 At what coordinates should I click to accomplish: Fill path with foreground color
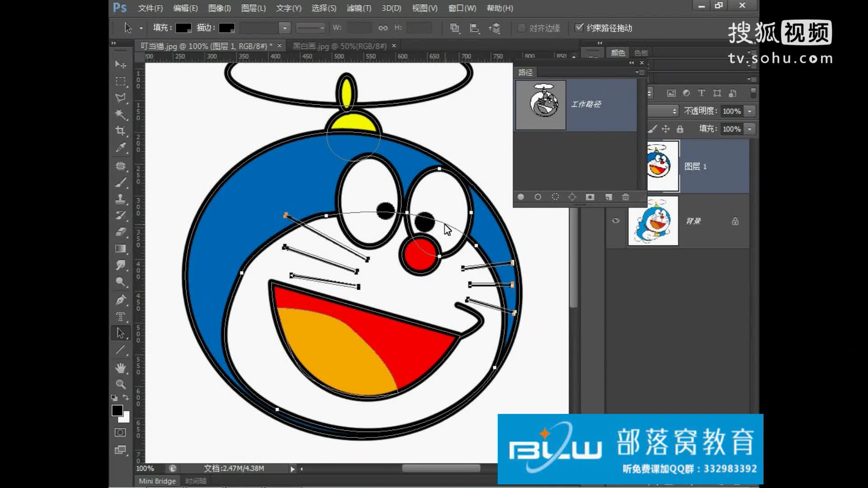tap(521, 197)
